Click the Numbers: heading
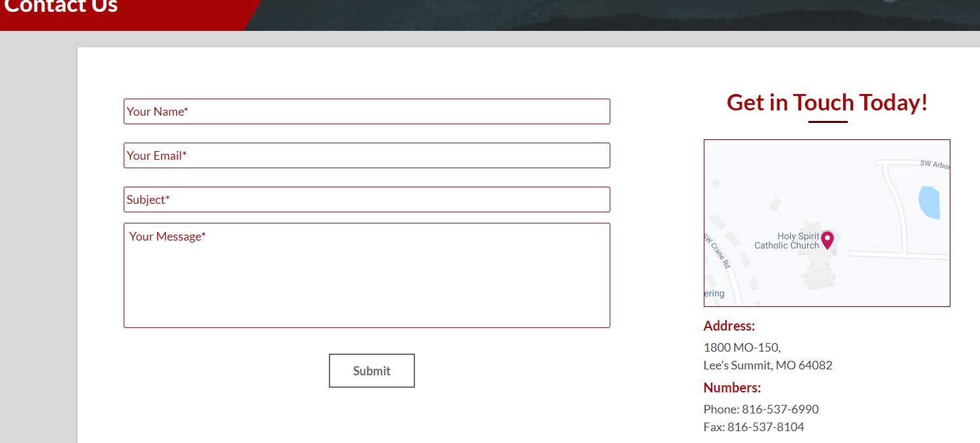This screenshot has width=980, height=443. (732, 388)
